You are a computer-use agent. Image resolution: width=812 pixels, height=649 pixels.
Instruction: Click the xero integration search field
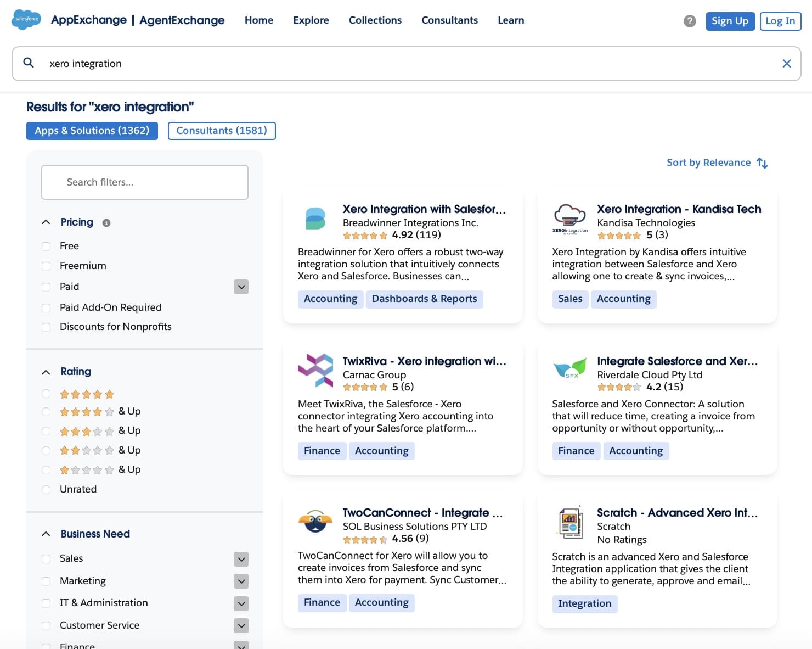coord(406,64)
